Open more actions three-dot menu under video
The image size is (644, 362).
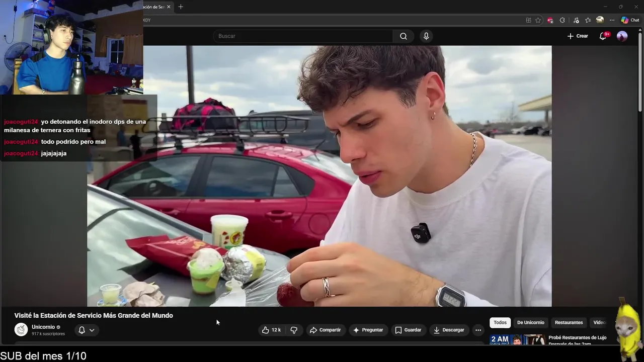(478, 330)
